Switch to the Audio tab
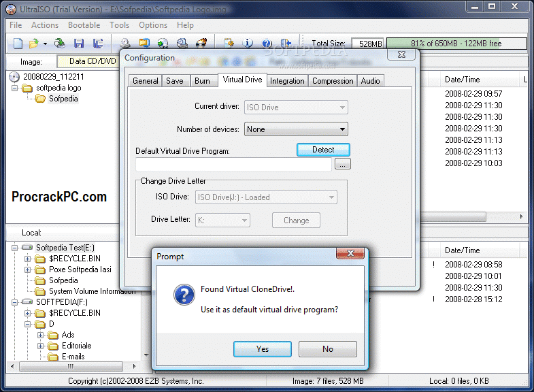Viewport: 534px width, 392px height. 370,81
